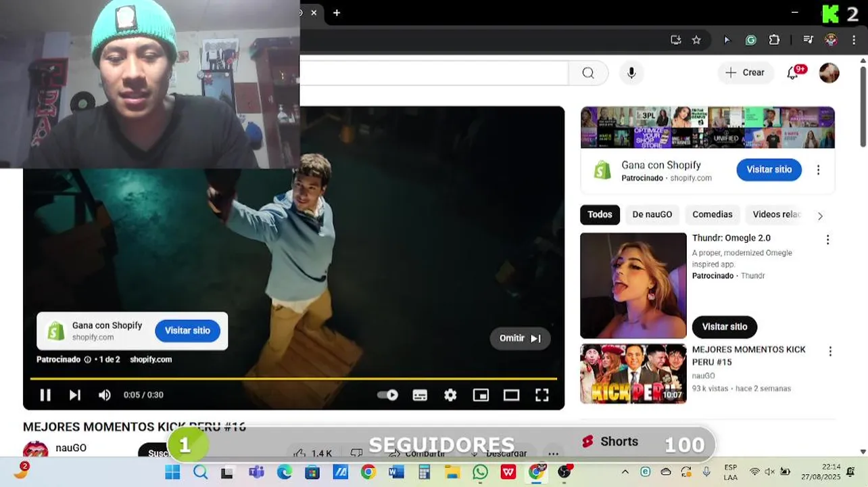The image size is (868, 487).
Task: Switch to theater mode view
Action: coord(511,395)
